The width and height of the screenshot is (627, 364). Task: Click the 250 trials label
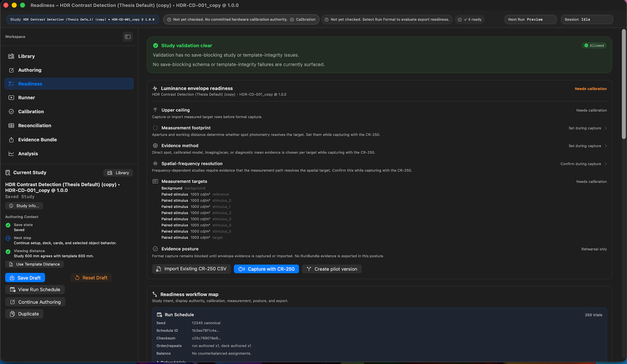594,315
